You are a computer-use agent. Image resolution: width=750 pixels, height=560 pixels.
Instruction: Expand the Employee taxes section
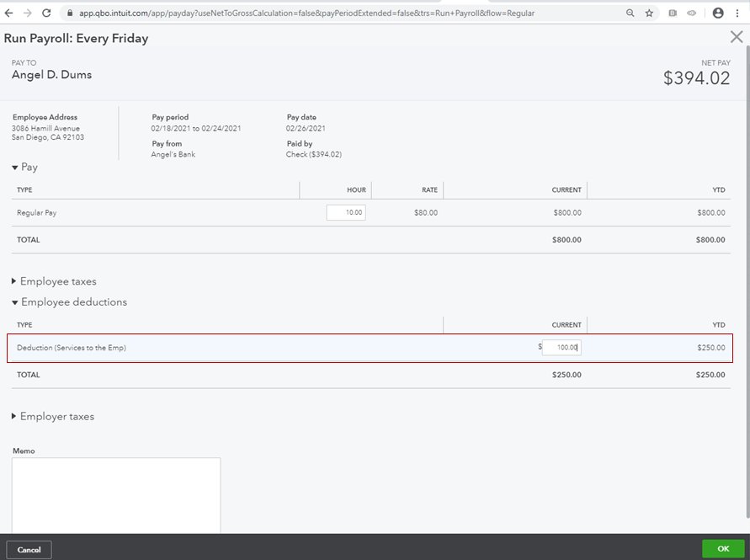point(13,281)
